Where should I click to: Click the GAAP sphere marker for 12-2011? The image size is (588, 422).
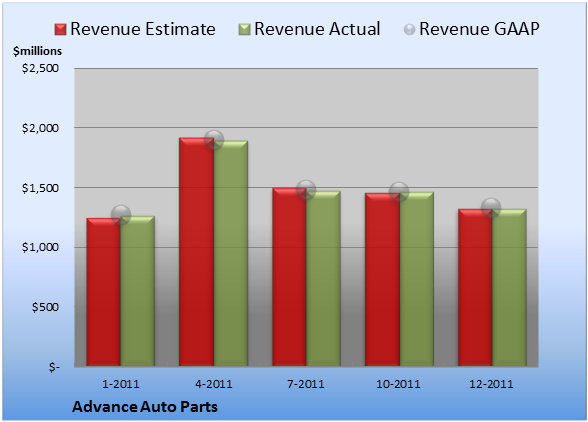click(x=491, y=207)
